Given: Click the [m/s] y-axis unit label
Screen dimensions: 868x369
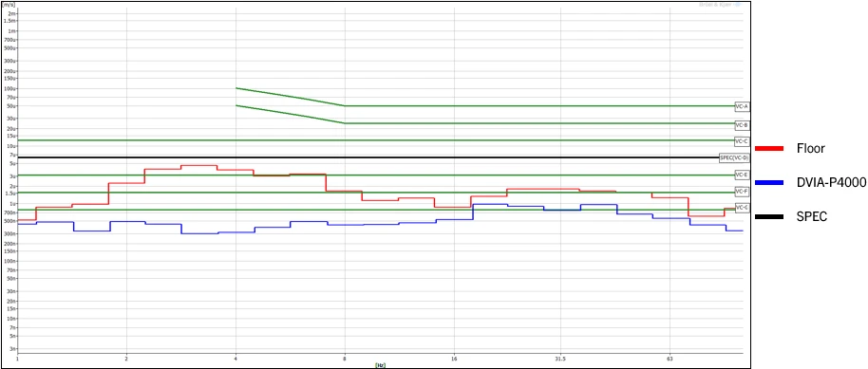Looking at the screenshot, I should tap(9, 5).
